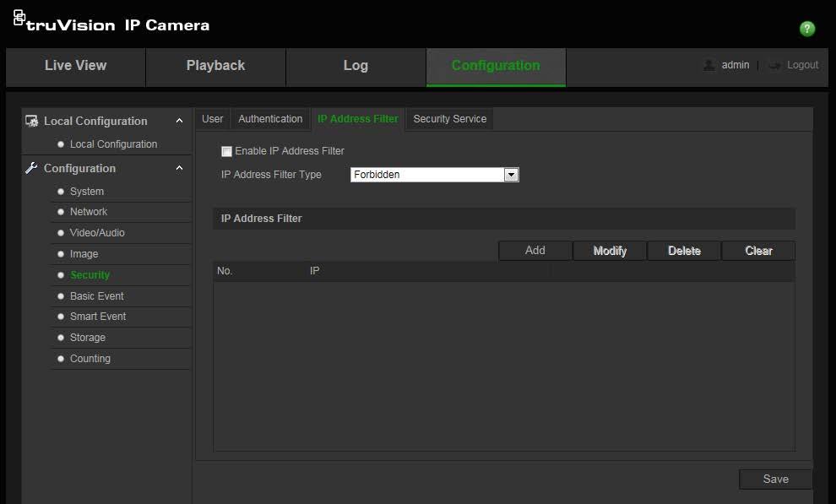Image resolution: width=836 pixels, height=504 pixels.
Task: Open the IP Address Filter Type dropdown
Action: pyautogui.click(x=435, y=175)
